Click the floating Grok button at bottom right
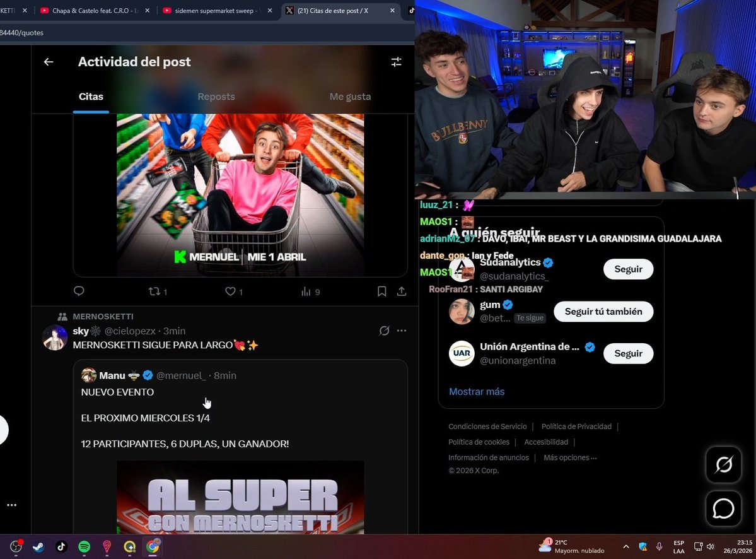 tap(723, 464)
